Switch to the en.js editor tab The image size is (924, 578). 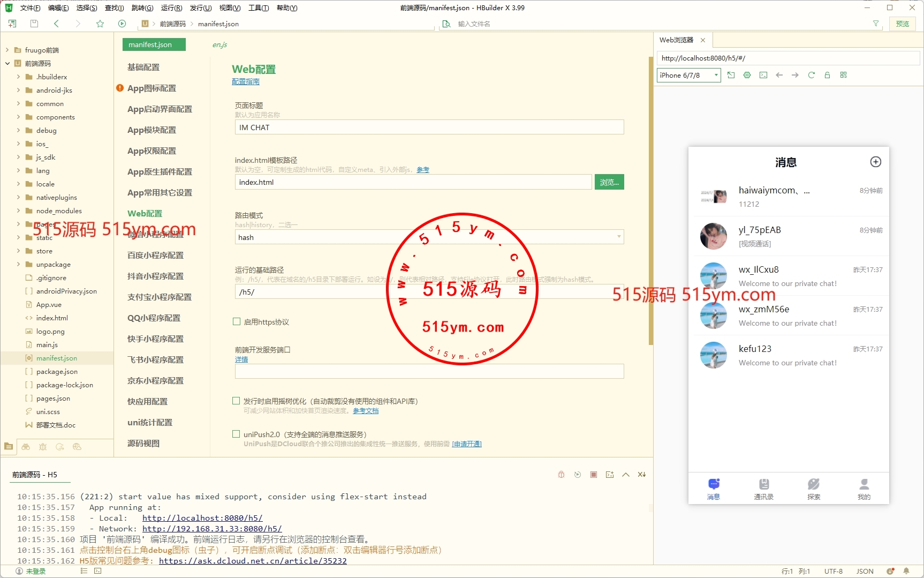coord(219,45)
